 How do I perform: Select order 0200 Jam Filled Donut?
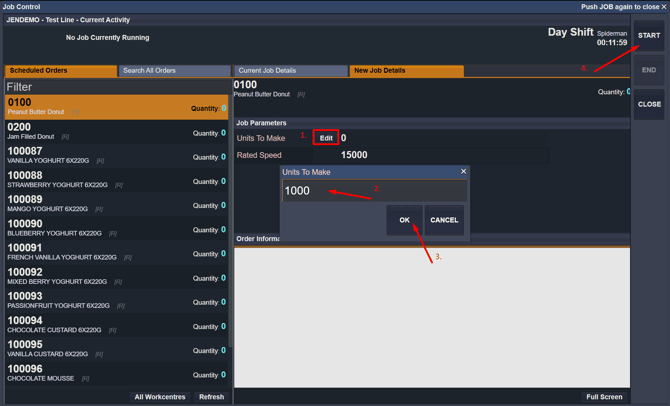(117, 132)
